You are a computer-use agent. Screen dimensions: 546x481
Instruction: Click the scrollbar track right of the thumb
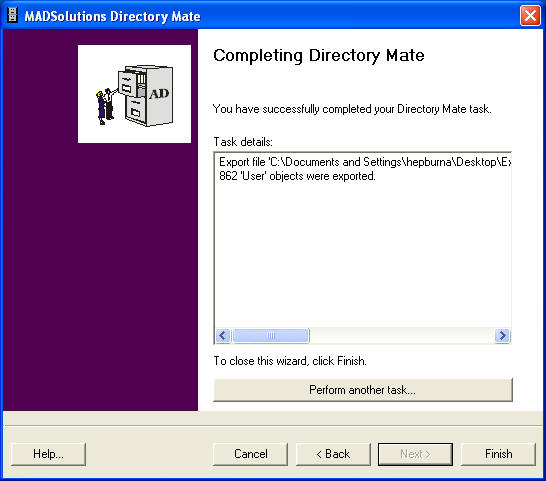[402, 336]
